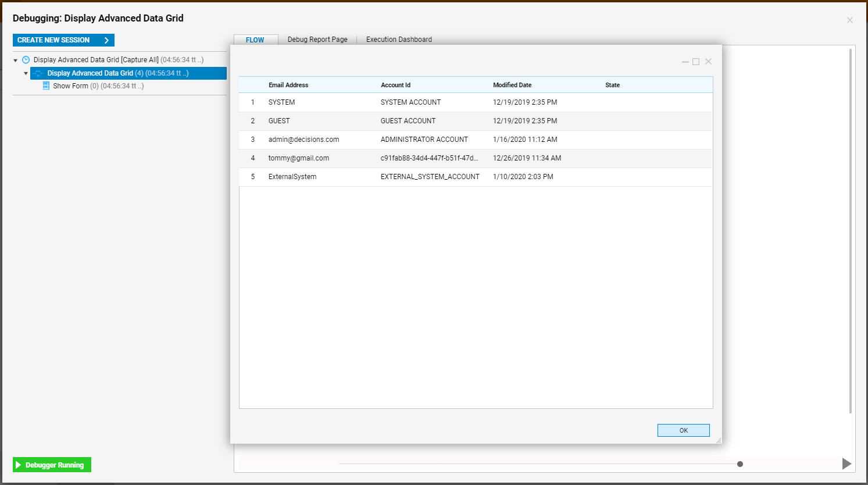Click the arrow icon on Create New Session
The image size is (868, 485).
[106, 40]
